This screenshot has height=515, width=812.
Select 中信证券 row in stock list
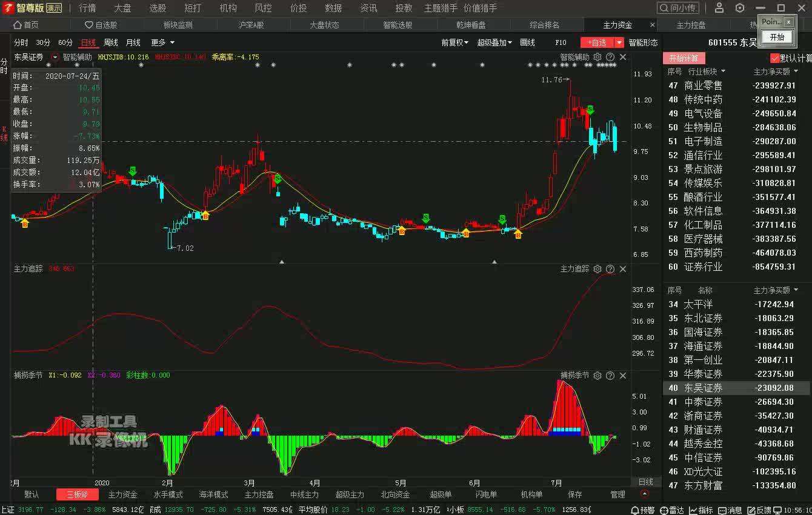point(737,457)
